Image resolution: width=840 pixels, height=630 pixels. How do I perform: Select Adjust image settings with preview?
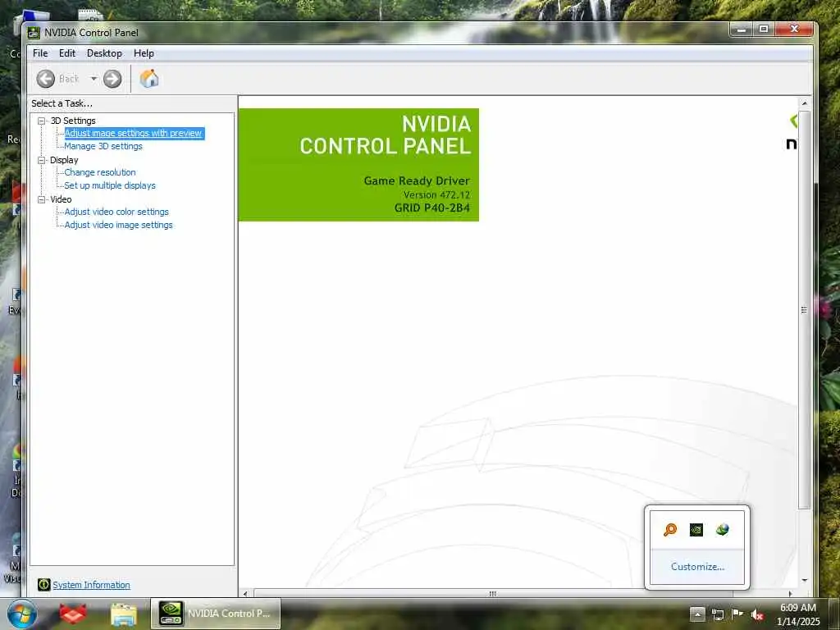click(134, 133)
